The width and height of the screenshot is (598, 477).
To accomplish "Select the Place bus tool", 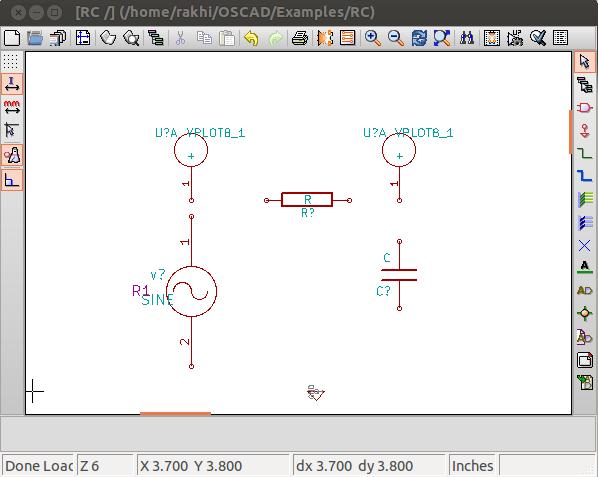I will (x=585, y=176).
